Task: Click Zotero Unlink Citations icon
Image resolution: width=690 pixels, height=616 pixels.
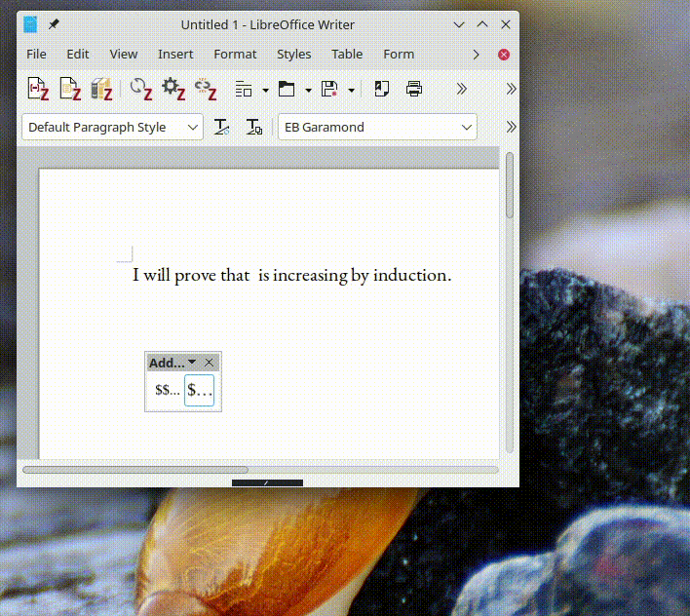Action: click(206, 89)
